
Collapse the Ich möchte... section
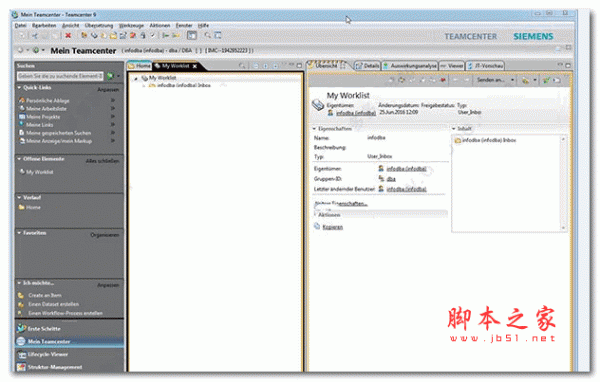point(19,283)
